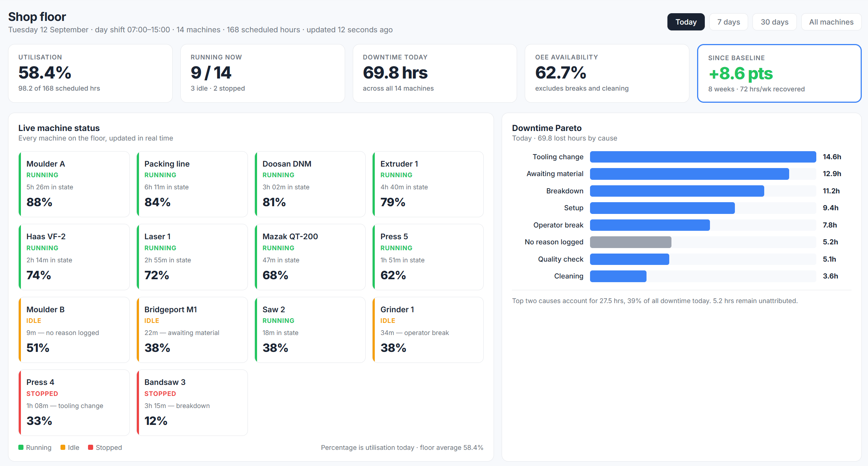Viewport: 868px width, 466px height.
Task: Open the OEE Availability 62.7% card
Action: tap(607, 73)
